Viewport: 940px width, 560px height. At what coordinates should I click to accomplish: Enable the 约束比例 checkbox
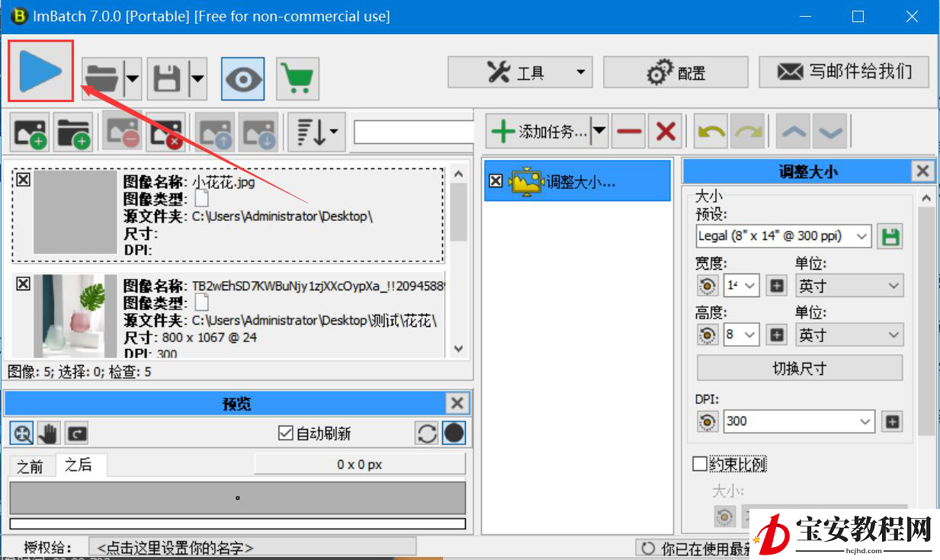[x=699, y=463]
